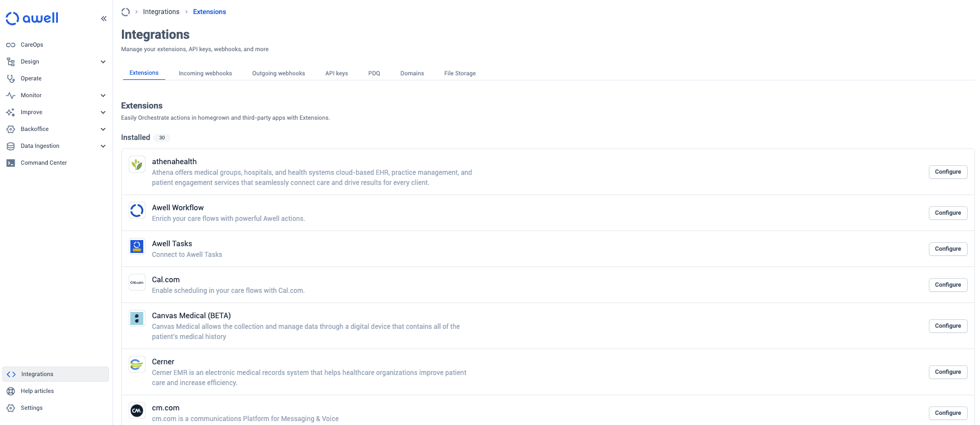Click Extensions in the breadcrumb

click(210, 12)
